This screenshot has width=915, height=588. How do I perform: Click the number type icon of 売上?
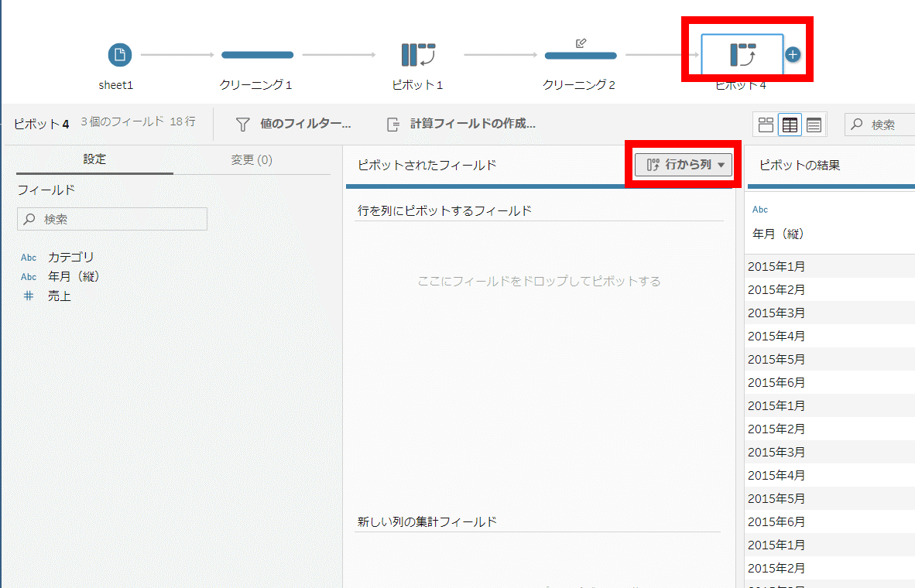[x=28, y=296]
